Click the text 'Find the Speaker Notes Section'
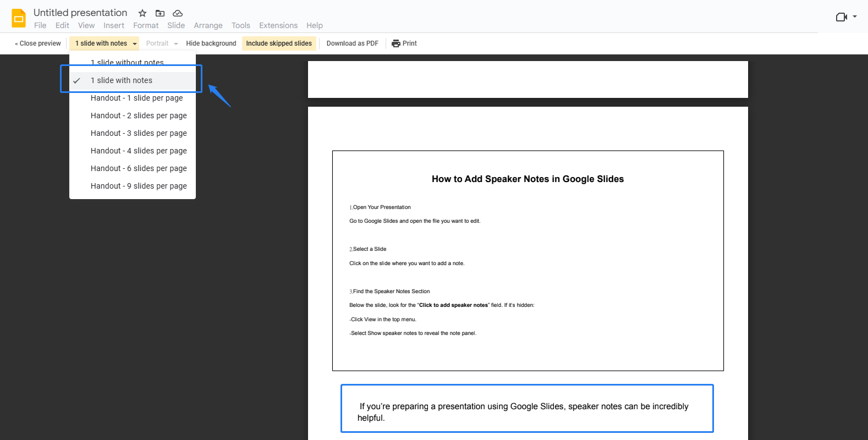 (x=391, y=291)
